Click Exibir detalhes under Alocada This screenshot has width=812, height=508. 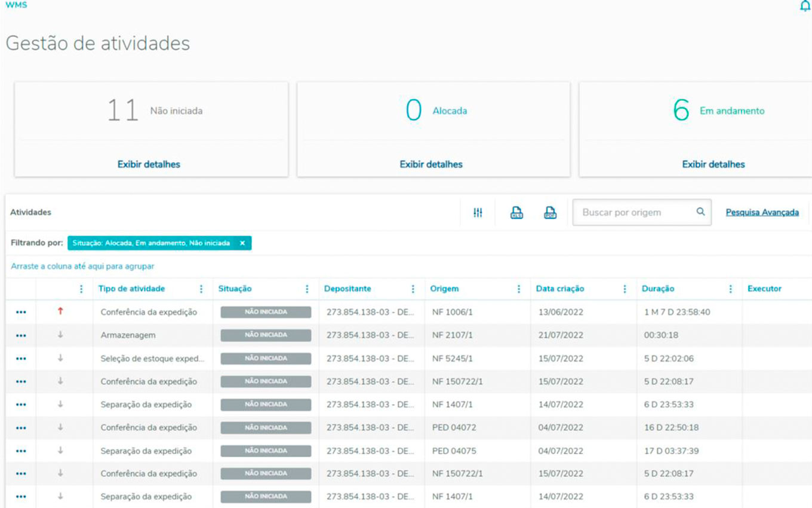point(431,164)
